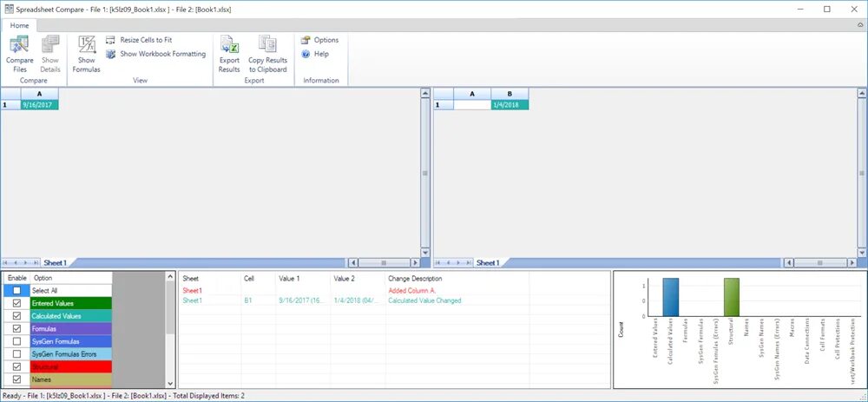Click Copy Results to Clipboard
The height and width of the screenshot is (402, 868).
[x=268, y=54]
